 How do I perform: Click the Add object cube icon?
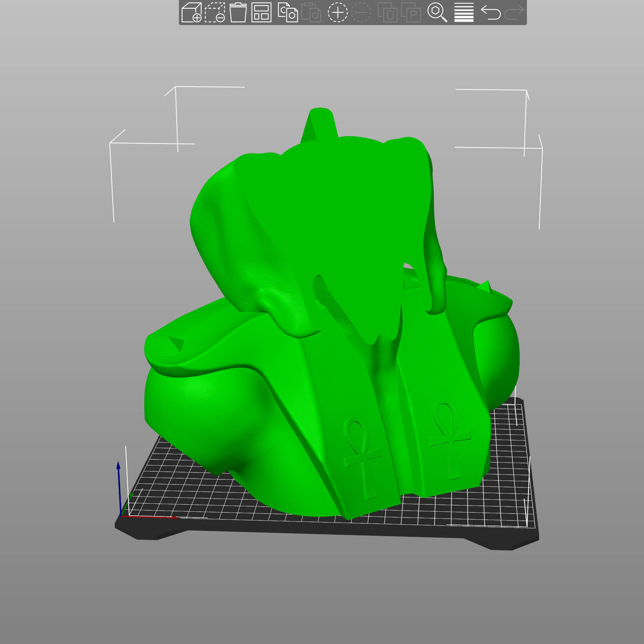[191, 12]
